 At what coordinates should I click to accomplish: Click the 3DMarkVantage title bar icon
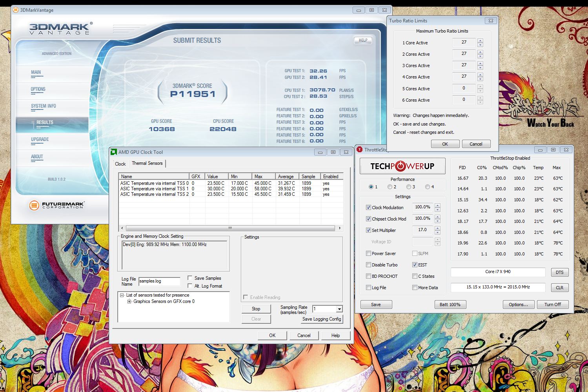pyautogui.click(x=16, y=10)
